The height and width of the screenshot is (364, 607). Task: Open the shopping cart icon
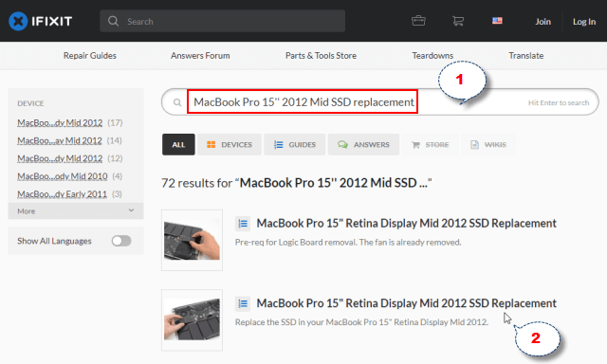click(x=458, y=21)
